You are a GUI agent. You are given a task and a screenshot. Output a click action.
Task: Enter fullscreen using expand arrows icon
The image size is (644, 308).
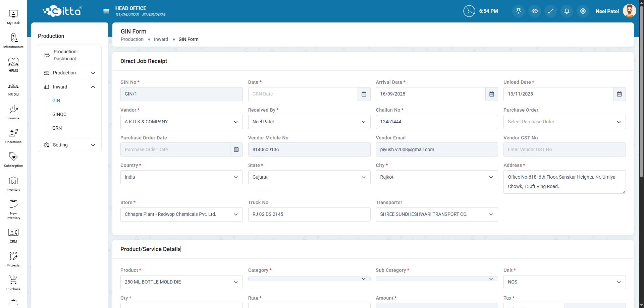(550, 11)
